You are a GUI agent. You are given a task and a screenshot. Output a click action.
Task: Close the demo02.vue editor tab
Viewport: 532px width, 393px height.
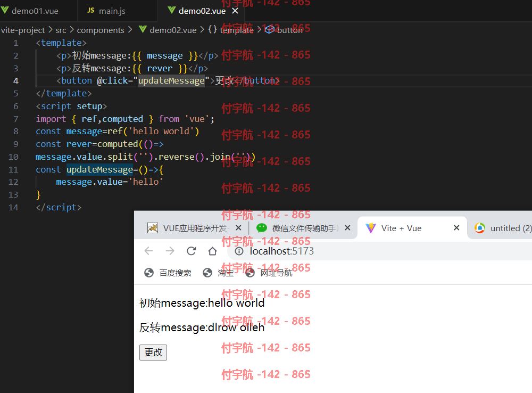pos(235,11)
